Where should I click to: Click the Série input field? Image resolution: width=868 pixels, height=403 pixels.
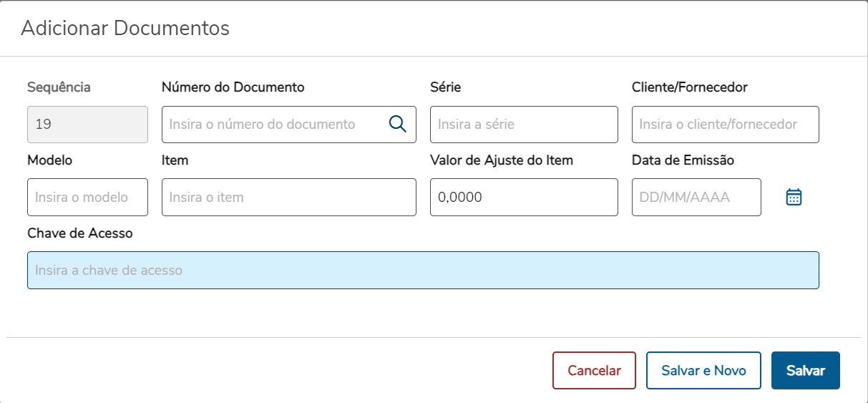point(523,125)
